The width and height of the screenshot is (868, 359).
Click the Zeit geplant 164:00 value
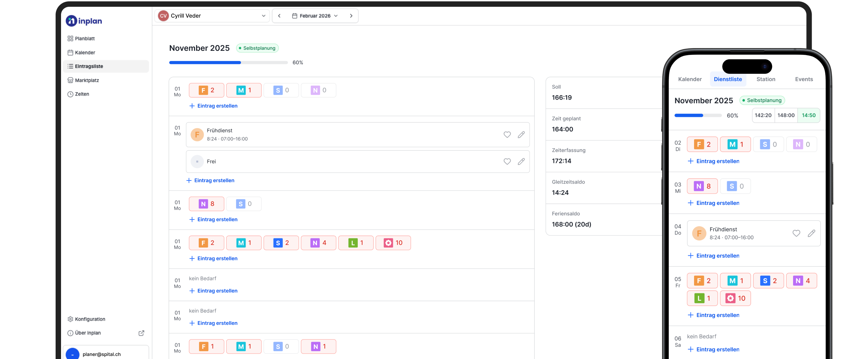click(x=563, y=129)
